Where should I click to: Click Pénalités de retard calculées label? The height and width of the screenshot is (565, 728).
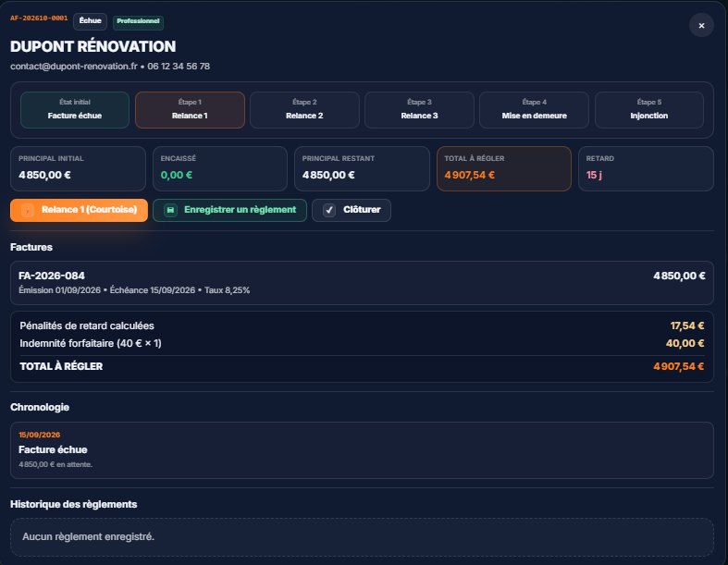point(87,325)
